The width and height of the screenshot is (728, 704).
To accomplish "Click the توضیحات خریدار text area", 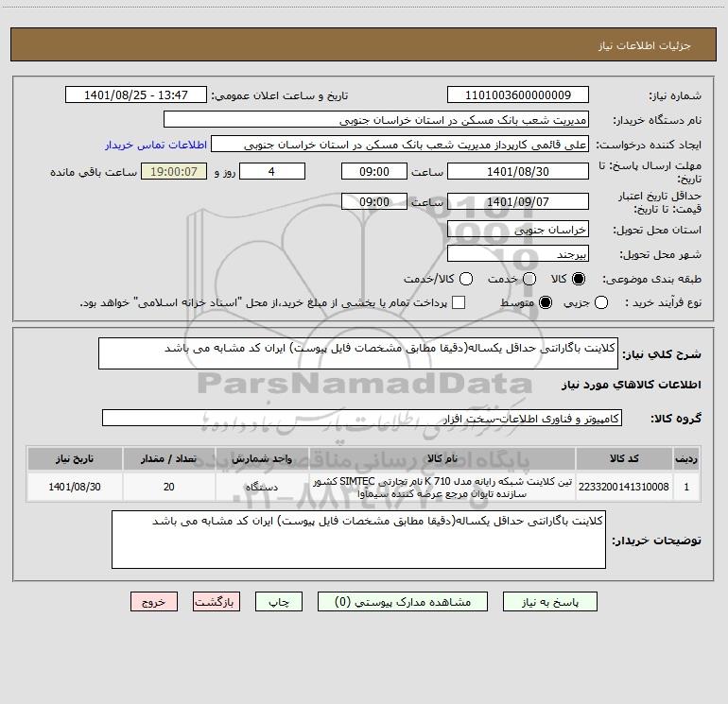I will (x=358, y=540).
